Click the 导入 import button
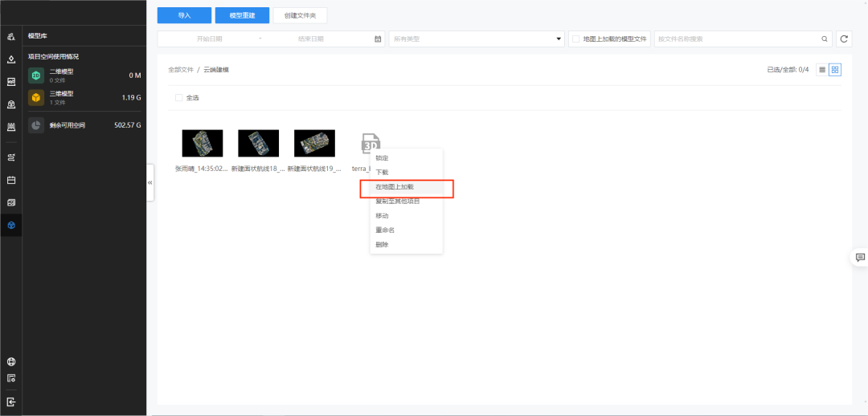This screenshot has width=868, height=416. point(184,15)
